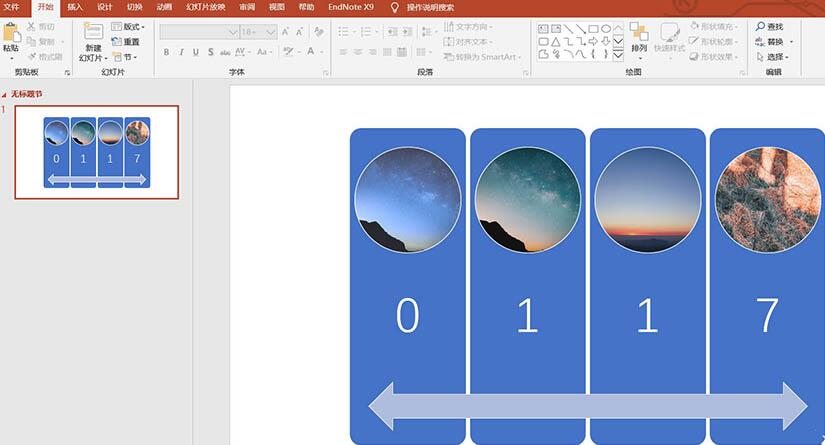Toggle text Shadow (S) formatting
Screen dimensions: 825x445
coord(210,52)
